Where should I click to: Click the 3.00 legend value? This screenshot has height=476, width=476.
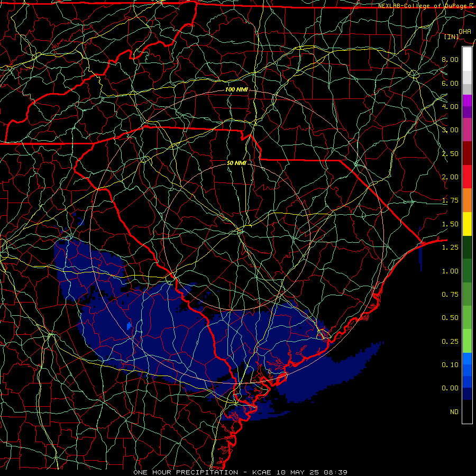coord(450,130)
